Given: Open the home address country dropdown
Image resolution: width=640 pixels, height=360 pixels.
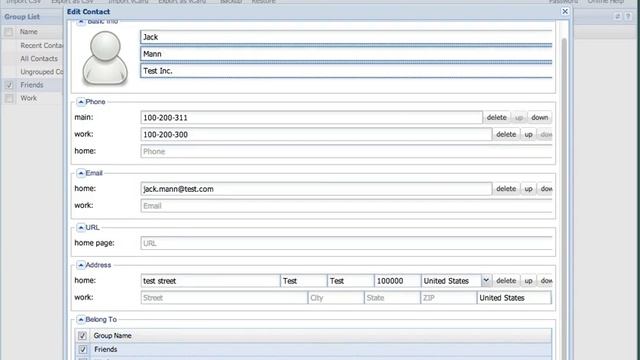Looking at the screenshot, I should pyautogui.click(x=486, y=280).
